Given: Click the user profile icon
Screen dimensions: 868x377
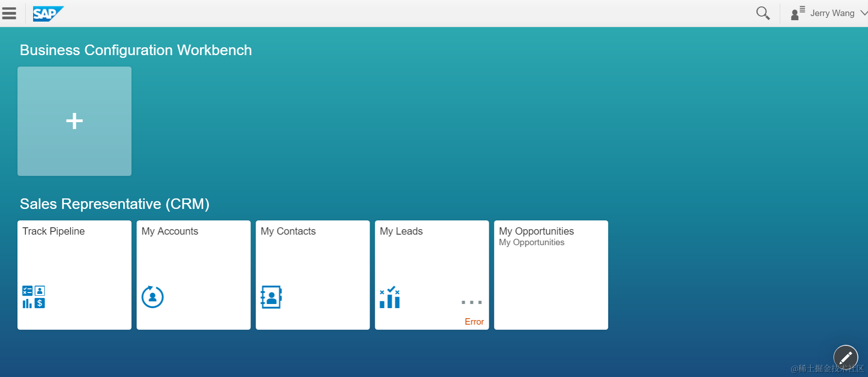Looking at the screenshot, I should pyautogui.click(x=798, y=13).
